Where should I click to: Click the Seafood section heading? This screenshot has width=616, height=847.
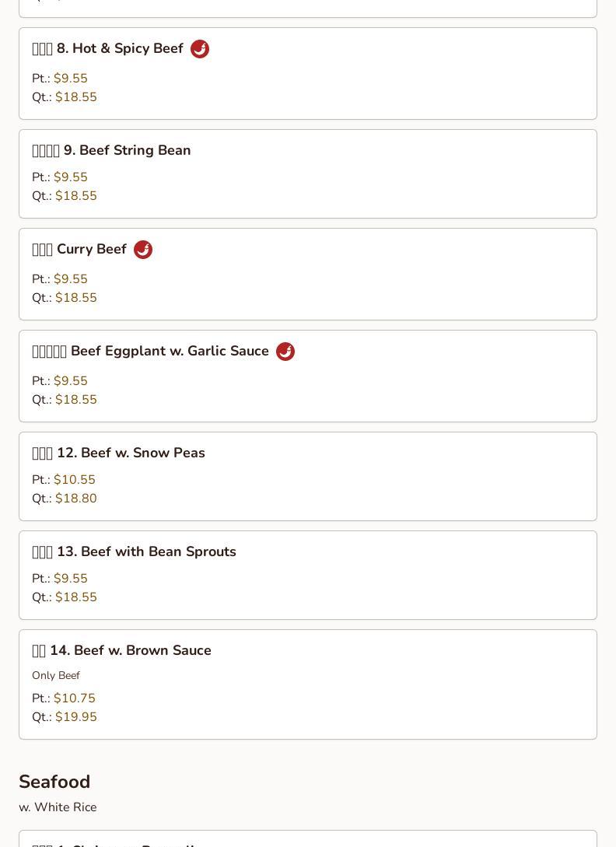tap(54, 782)
